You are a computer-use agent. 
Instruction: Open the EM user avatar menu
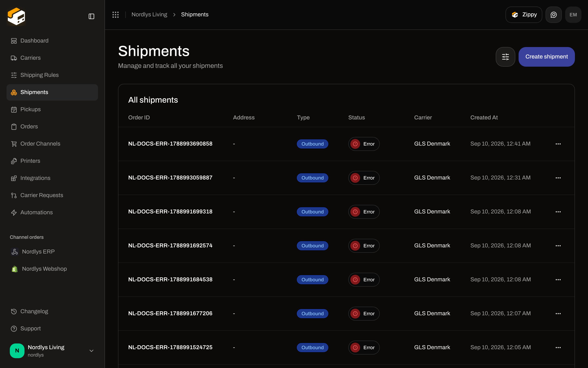tap(573, 15)
